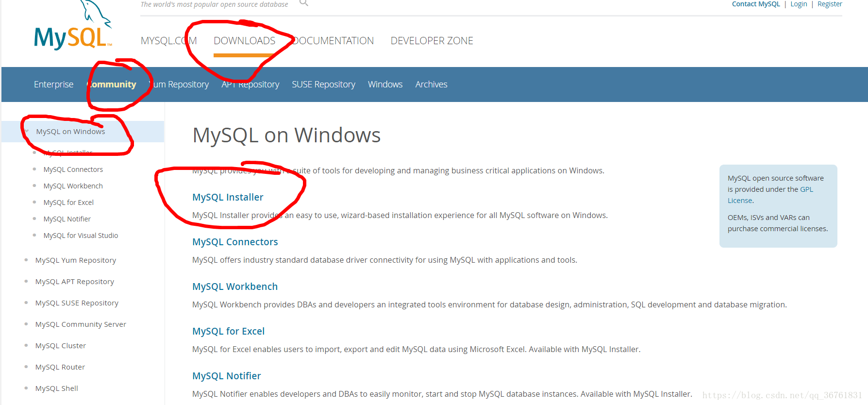Open MySQL Notifier in sidebar
This screenshot has height=405, width=868.
tap(67, 219)
